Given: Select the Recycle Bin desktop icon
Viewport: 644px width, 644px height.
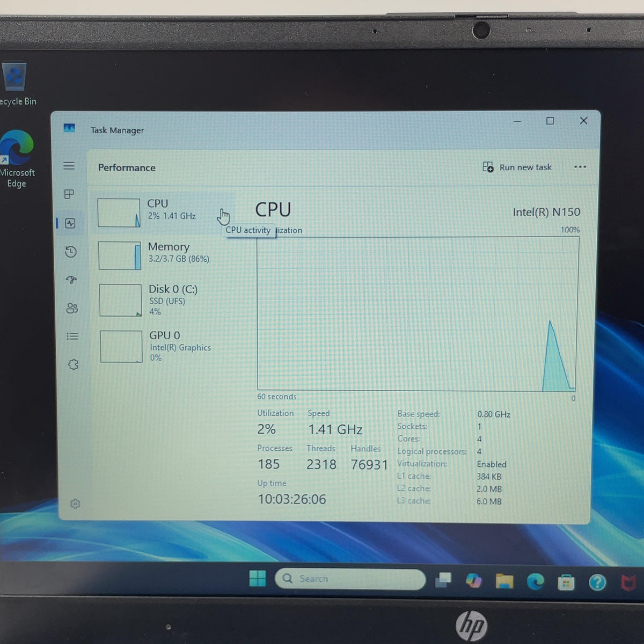Looking at the screenshot, I should point(16,85).
